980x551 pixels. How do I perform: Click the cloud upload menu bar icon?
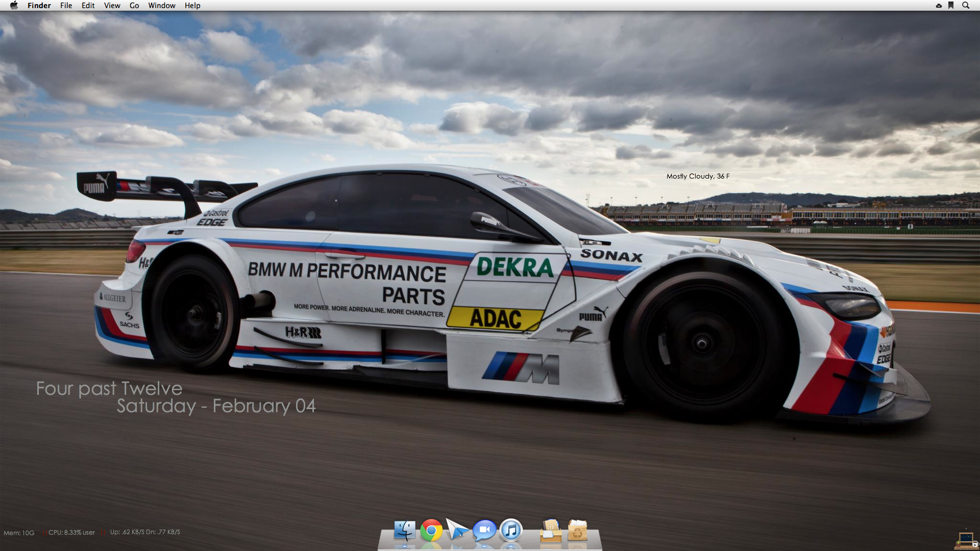[939, 5]
